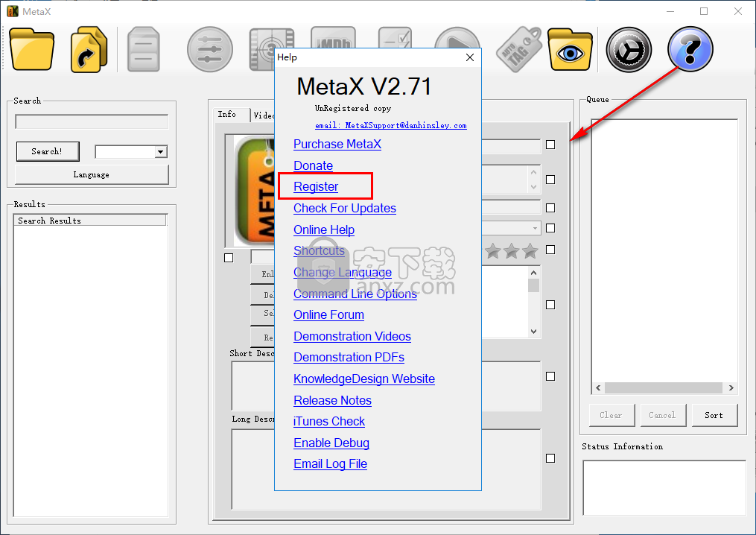Open the search type dropdown
756x535 pixels.
tap(161, 152)
